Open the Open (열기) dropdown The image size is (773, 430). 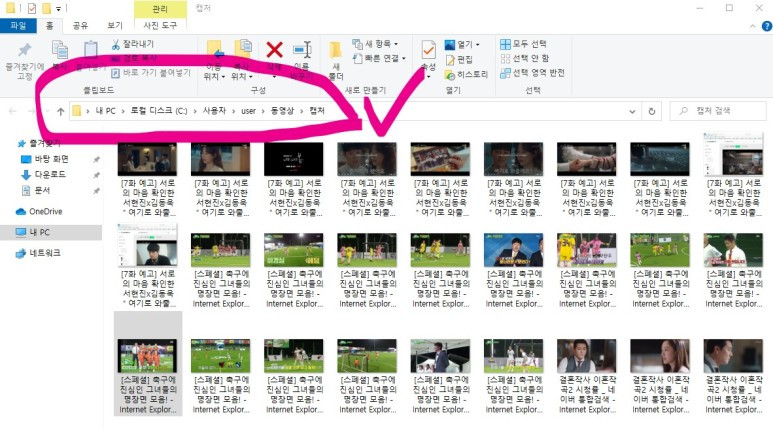(462, 45)
